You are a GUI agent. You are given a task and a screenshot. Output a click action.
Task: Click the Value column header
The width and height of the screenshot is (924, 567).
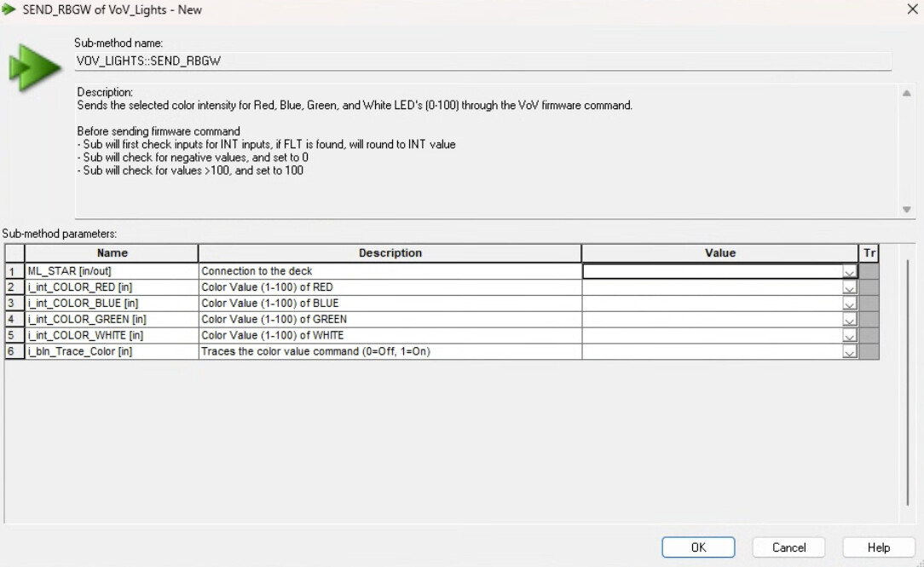click(x=720, y=253)
